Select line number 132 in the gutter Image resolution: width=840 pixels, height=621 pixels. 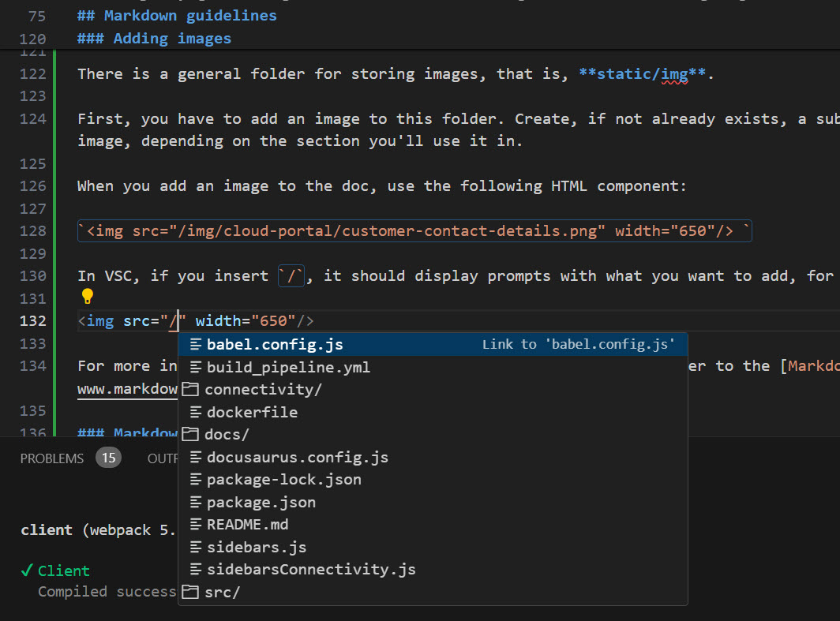pos(32,321)
